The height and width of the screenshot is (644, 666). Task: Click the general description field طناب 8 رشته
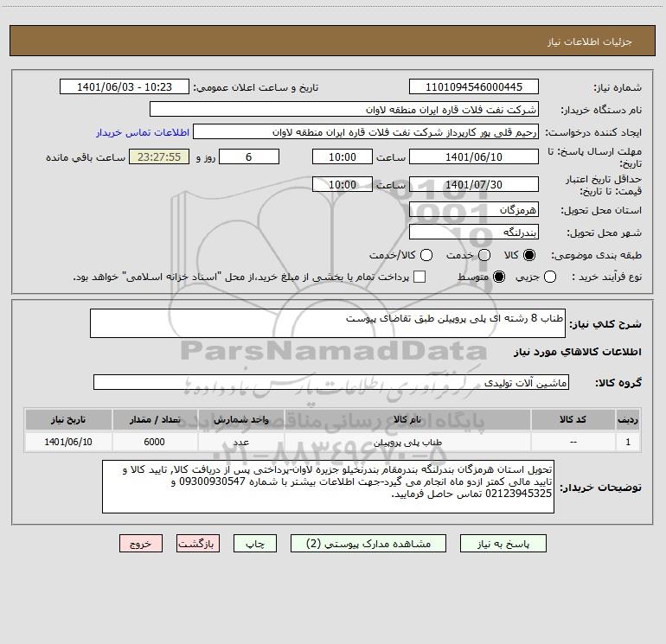tap(328, 323)
